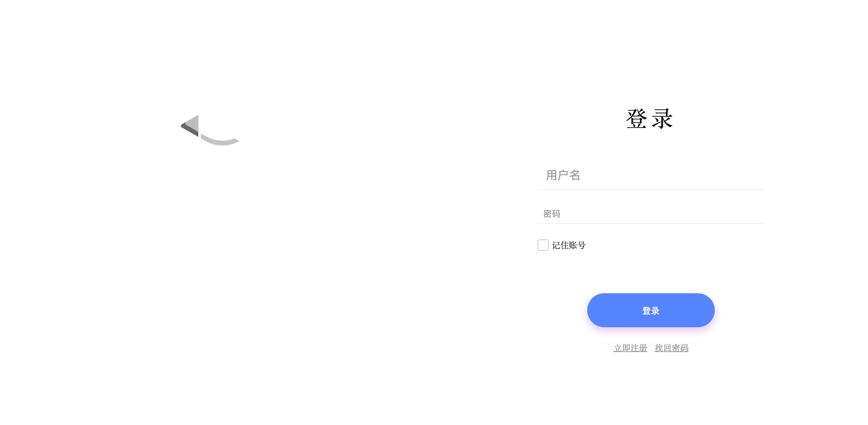This screenshot has width=868, height=425.
Task: Select the password placeholder text 密码
Action: point(552,214)
